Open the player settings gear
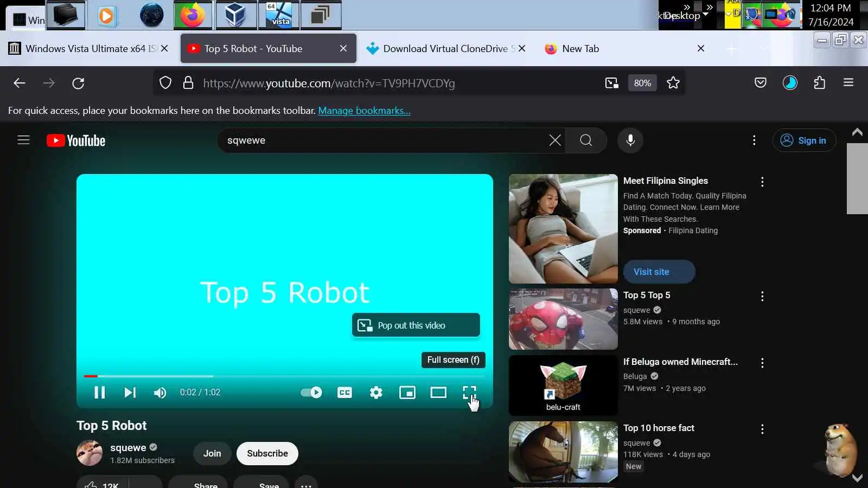The image size is (868, 488). 376,393
